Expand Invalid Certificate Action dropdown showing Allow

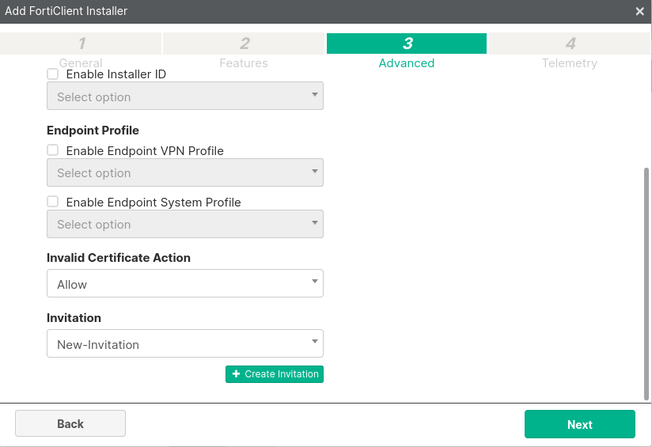pyautogui.click(x=185, y=284)
